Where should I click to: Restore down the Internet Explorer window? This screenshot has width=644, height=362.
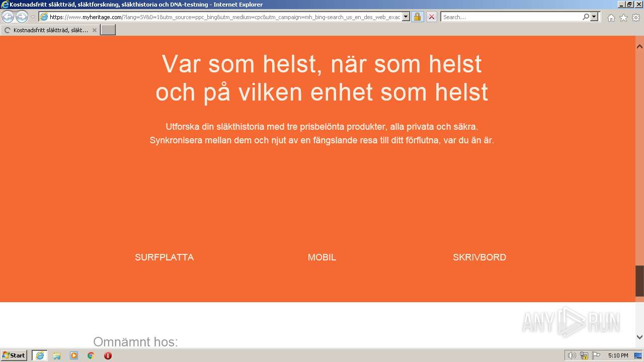coord(629,4)
